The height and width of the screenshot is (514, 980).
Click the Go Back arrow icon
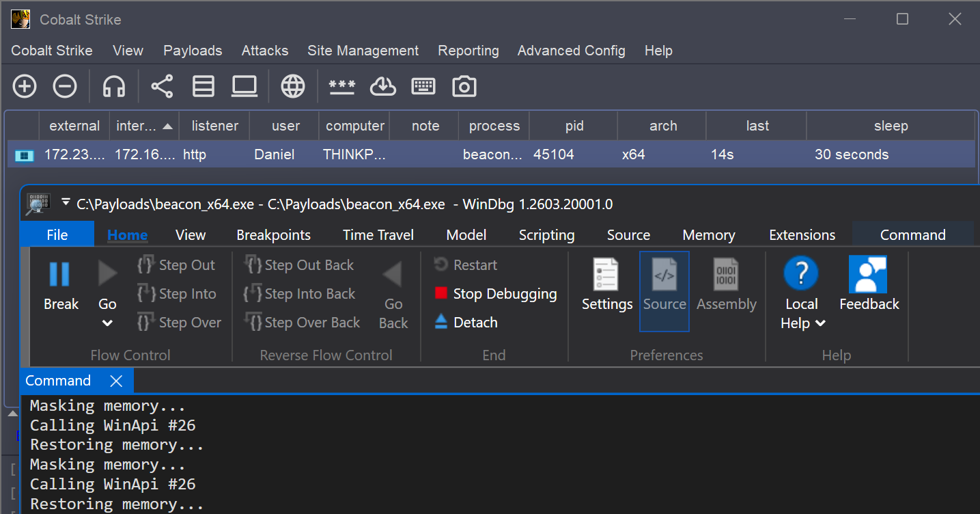pos(393,275)
